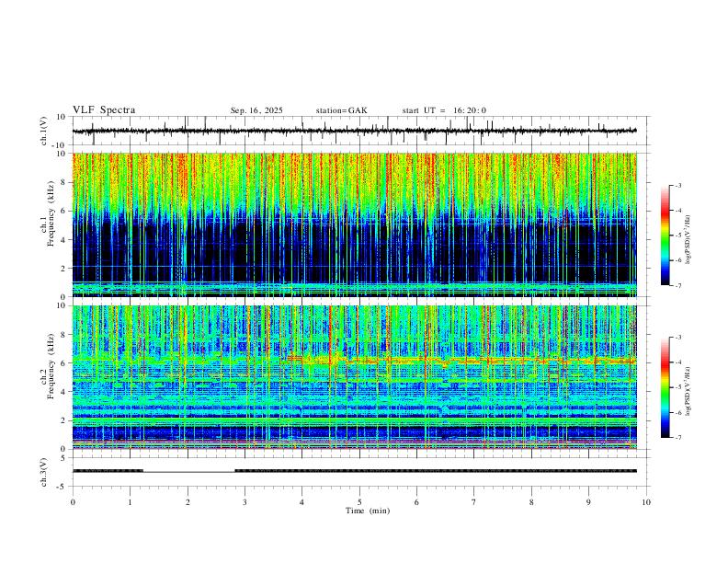Screen dimensions: 728x563
Task: Click the 'station=GAK' label
Action: click(341, 110)
